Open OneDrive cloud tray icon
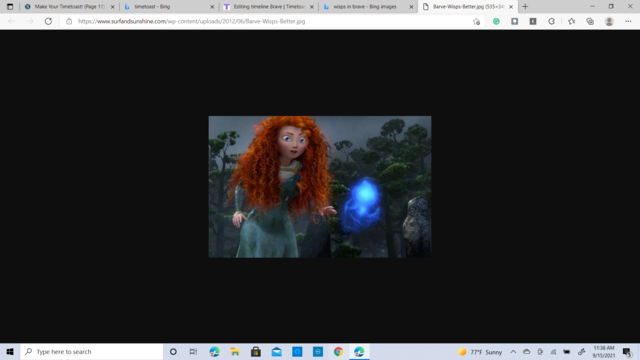 pyautogui.click(x=527, y=352)
